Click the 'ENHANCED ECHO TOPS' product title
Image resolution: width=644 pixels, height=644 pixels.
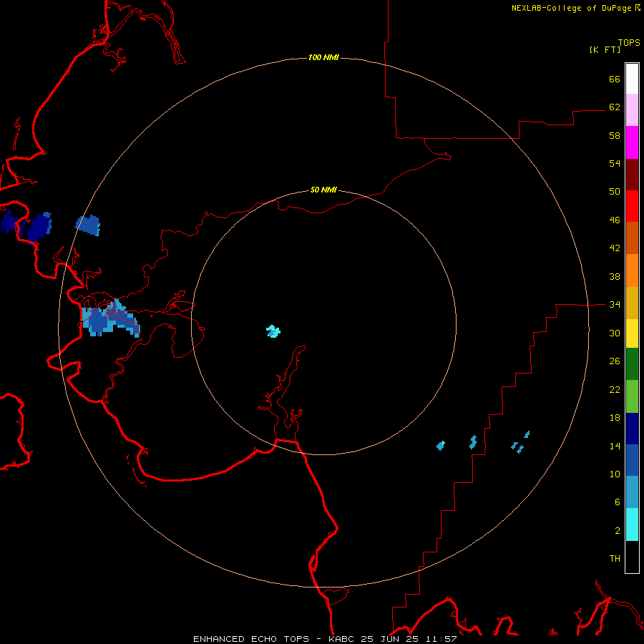(x=251, y=639)
